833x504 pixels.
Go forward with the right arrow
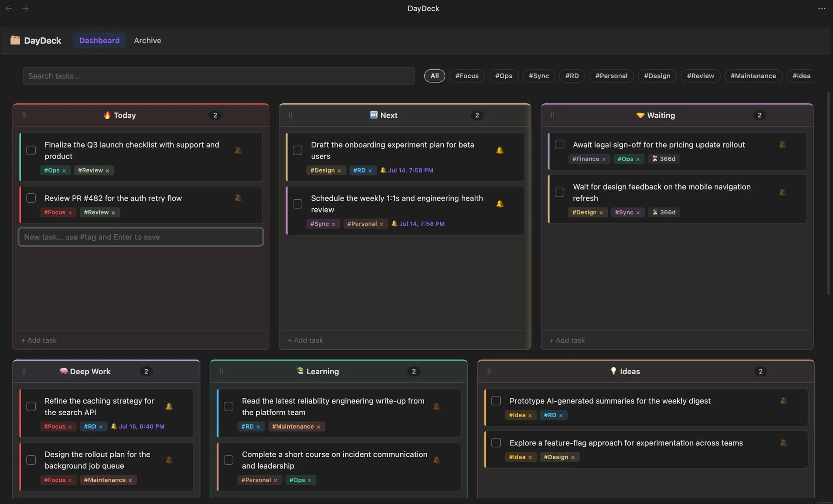click(x=25, y=8)
